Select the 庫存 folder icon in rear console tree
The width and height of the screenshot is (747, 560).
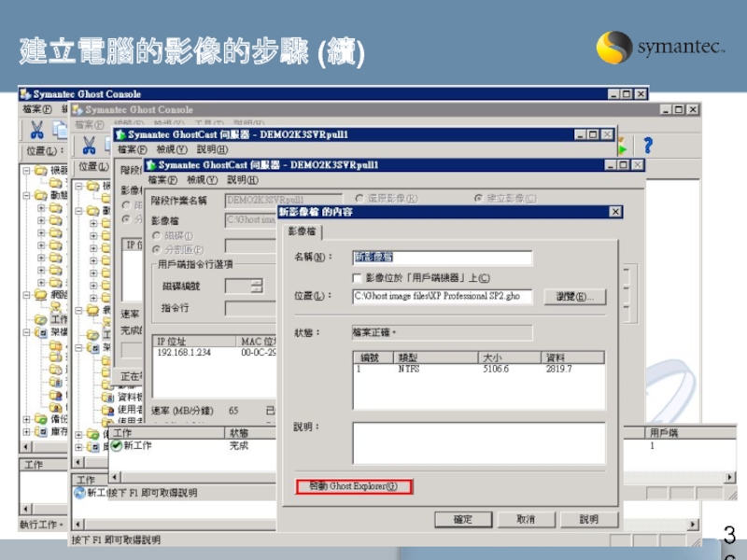41,431
